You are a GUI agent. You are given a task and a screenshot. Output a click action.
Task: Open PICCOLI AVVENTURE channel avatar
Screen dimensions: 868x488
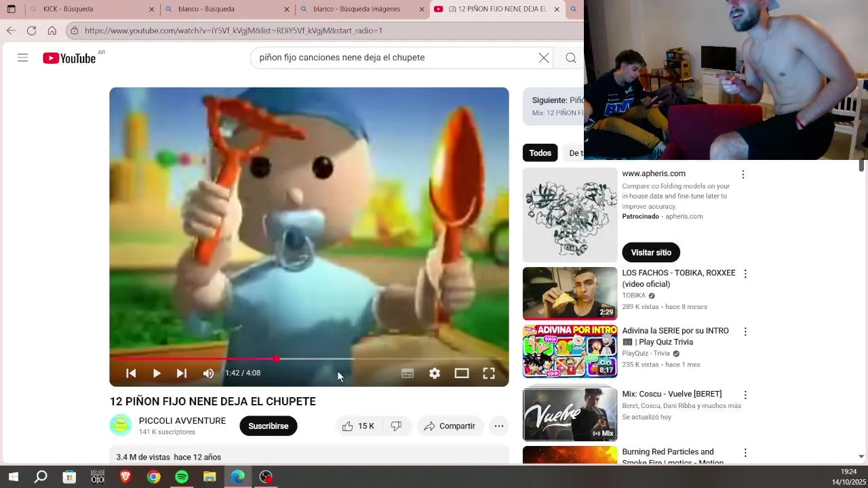pyautogui.click(x=121, y=426)
